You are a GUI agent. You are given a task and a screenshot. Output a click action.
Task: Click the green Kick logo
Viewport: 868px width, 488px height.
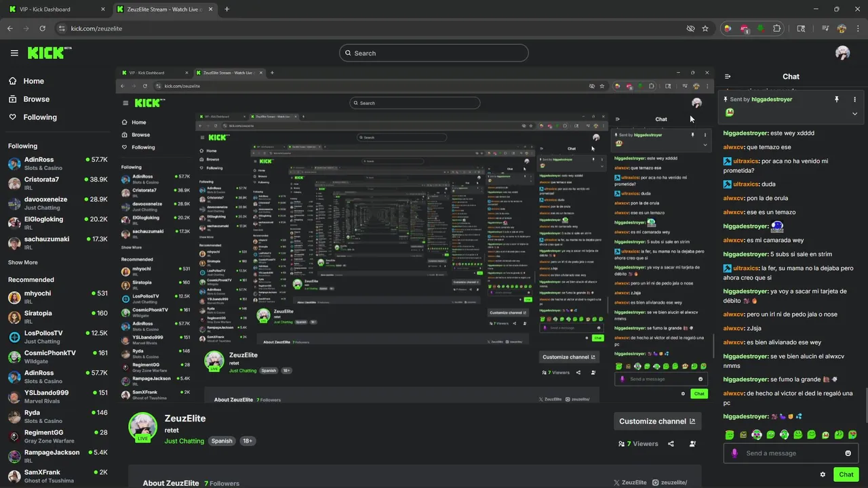pos(49,53)
